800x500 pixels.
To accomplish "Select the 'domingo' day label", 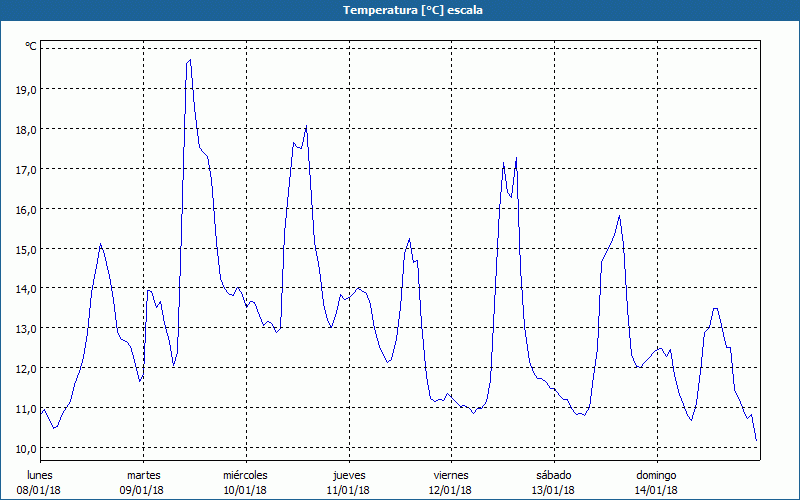I will coord(657,475).
